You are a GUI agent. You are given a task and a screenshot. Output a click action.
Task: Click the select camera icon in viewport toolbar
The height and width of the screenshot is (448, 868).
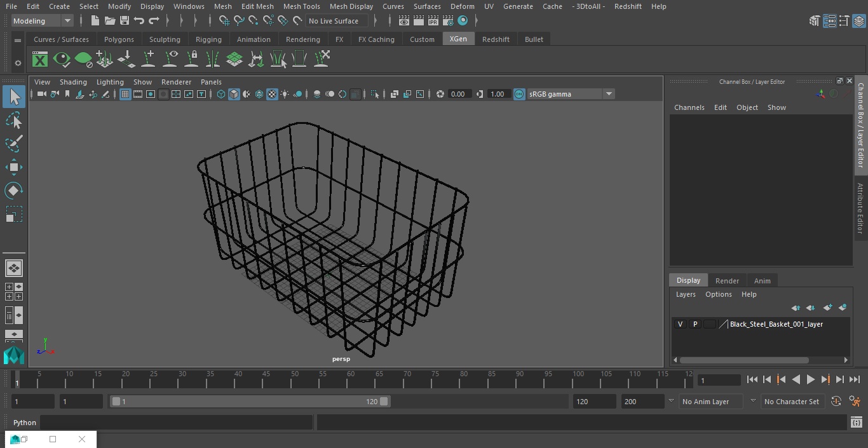tap(41, 94)
